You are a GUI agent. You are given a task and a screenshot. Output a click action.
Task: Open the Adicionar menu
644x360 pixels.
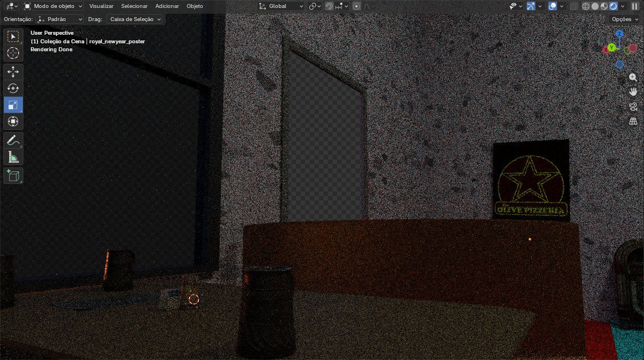tap(167, 6)
